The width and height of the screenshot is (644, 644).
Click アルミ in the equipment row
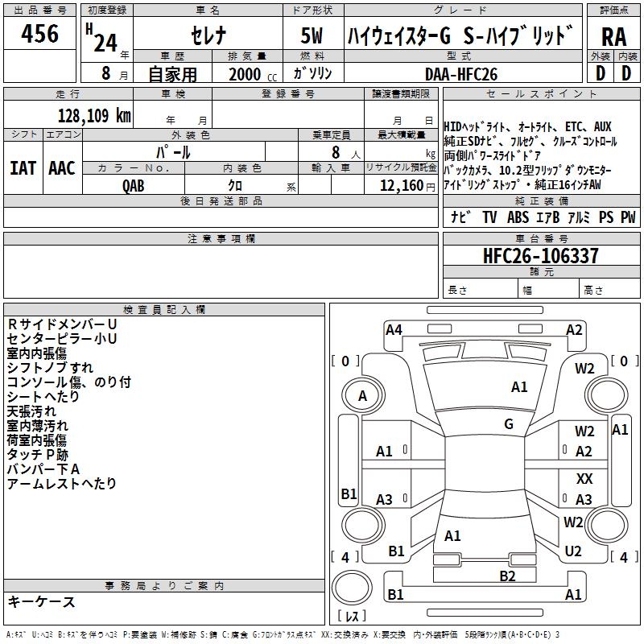click(x=579, y=217)
